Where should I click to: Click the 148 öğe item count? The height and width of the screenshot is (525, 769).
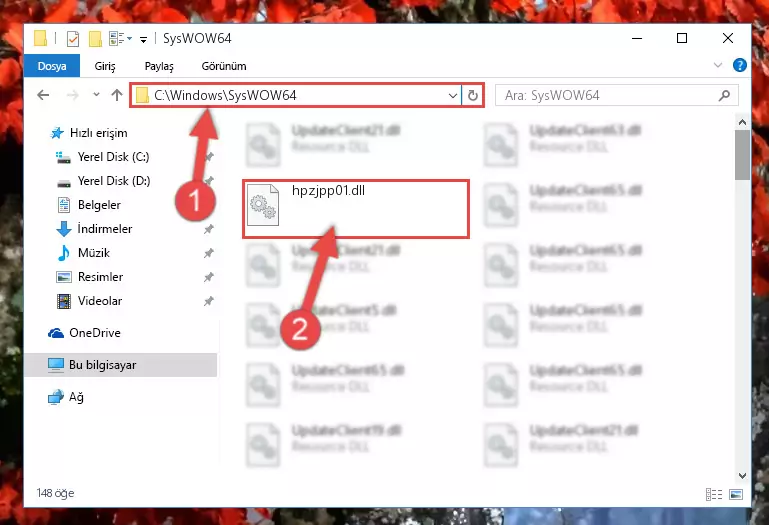[55, 493]
